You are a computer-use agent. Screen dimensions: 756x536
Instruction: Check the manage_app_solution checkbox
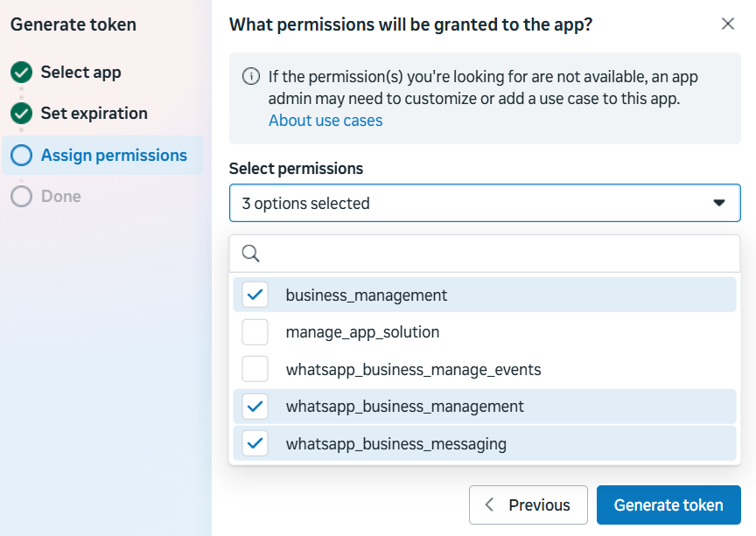point(255,332)
